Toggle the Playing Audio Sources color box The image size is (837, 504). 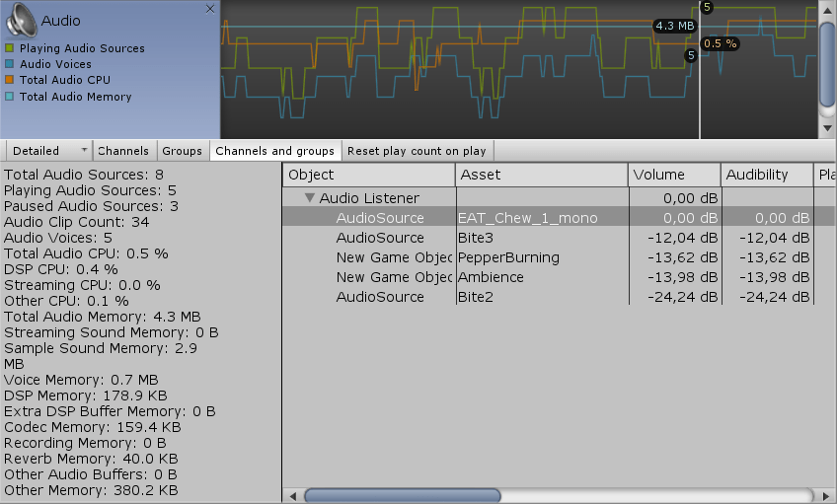point(10,48)
